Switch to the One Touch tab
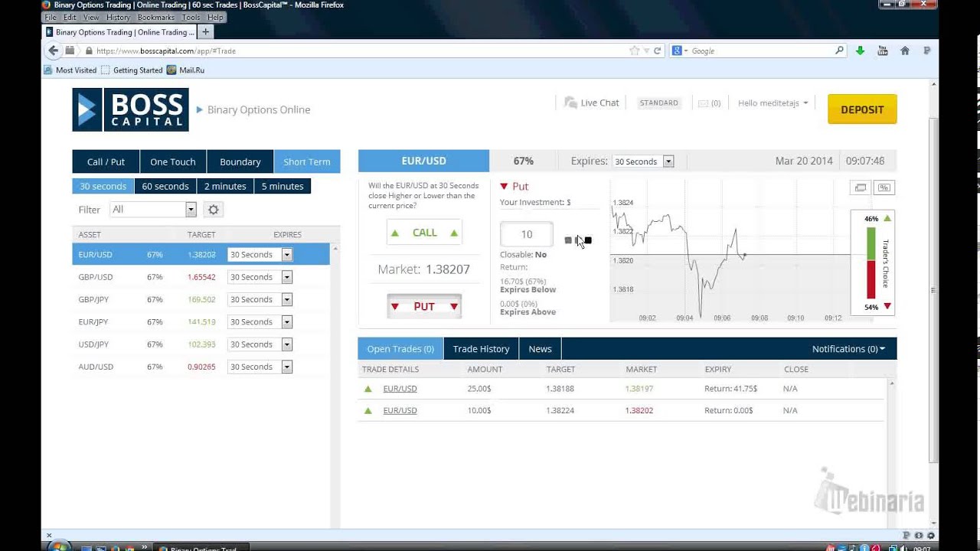980x551 pixels. click(x=173, y=161)
